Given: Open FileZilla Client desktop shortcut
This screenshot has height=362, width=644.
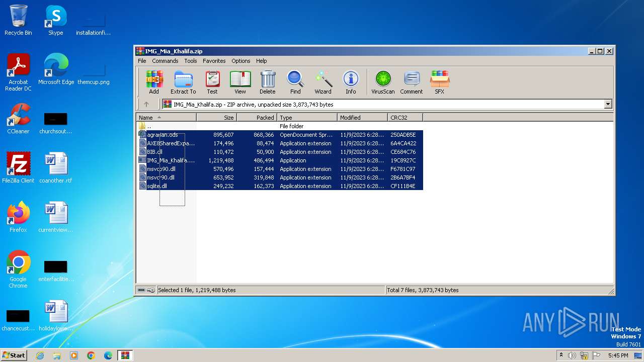Looking at the screenshot, I should 18,168.
